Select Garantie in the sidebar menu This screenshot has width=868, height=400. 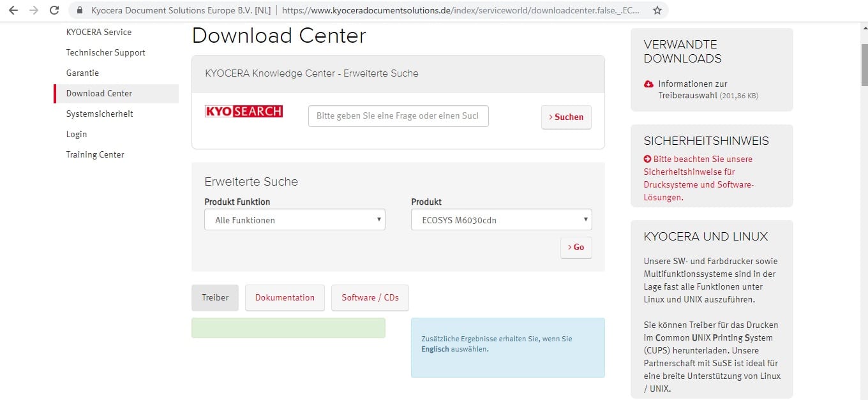83,73
